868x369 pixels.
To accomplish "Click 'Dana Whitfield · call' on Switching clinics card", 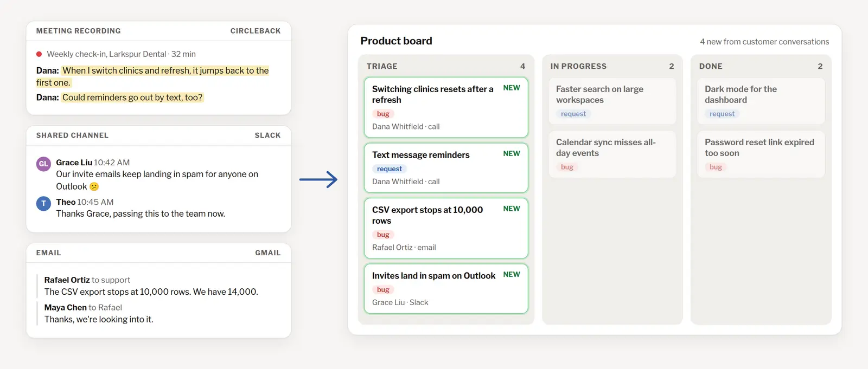I will (x=406, y=127).
